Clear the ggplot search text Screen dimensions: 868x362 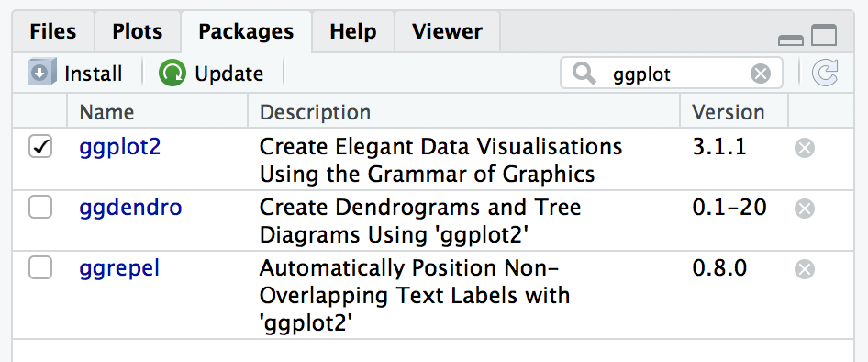[x=761, y=74]
